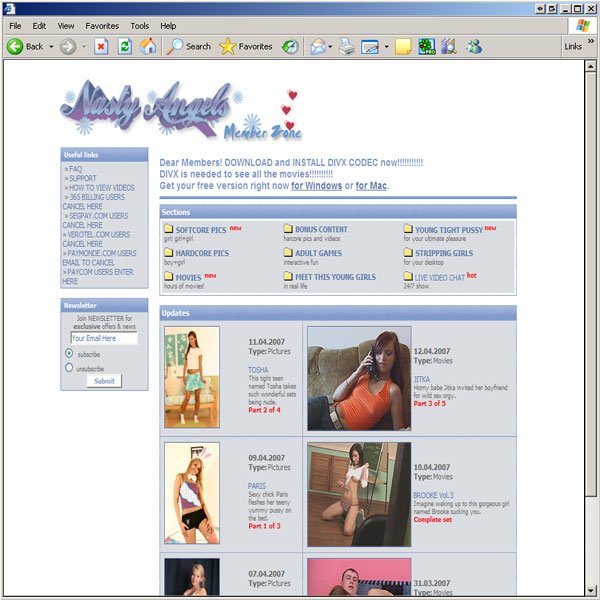Open the Tools menu
Image resolution: width=600 pixels, height=600 pixels.
(140, 25)
